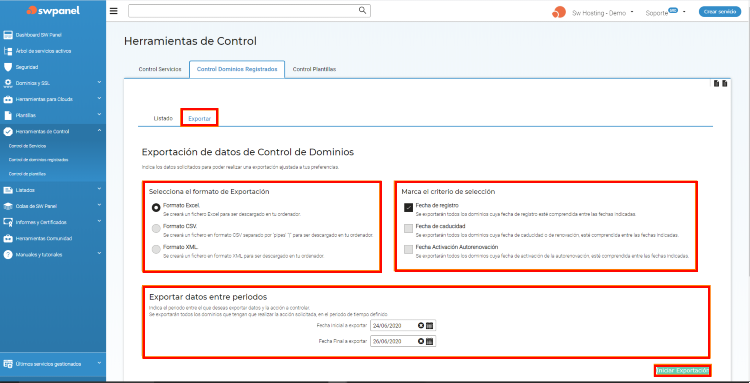Click the Colas de SW Panel icon
750x383 pixels.
[8, 206]
